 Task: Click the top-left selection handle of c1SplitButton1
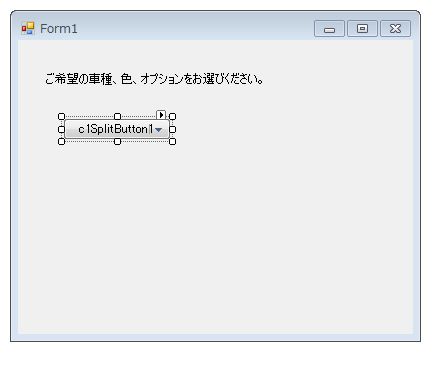pyautogui.click(x=61, y=116)
